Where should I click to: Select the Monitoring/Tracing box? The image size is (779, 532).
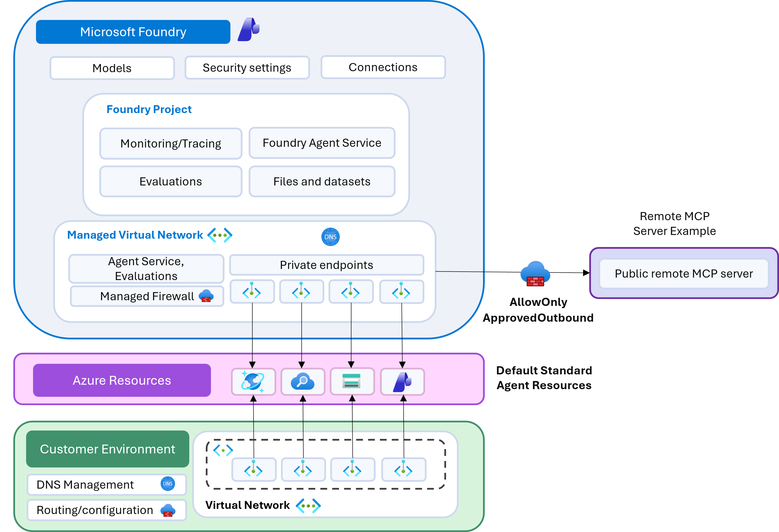pyautogui.click(x=171, y=143)
